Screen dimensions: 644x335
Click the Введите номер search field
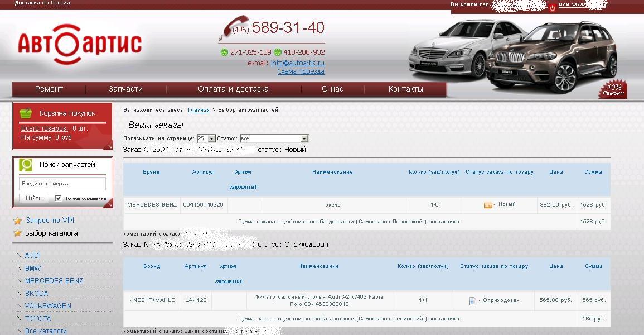coord(62,184)
